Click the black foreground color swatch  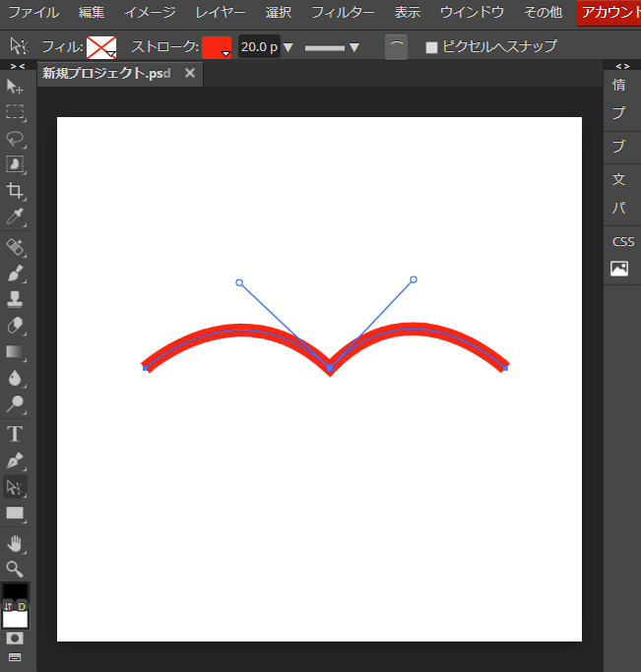click(x=15, y=591)
